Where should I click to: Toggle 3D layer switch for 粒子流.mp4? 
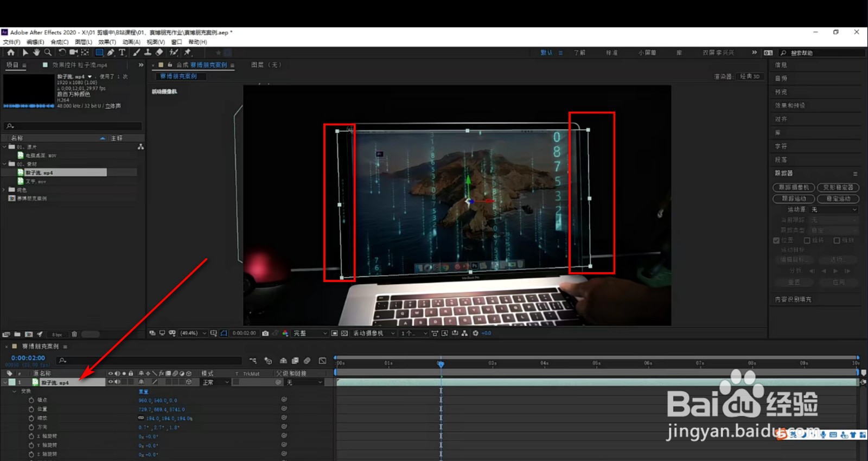(x=189, y=382)
